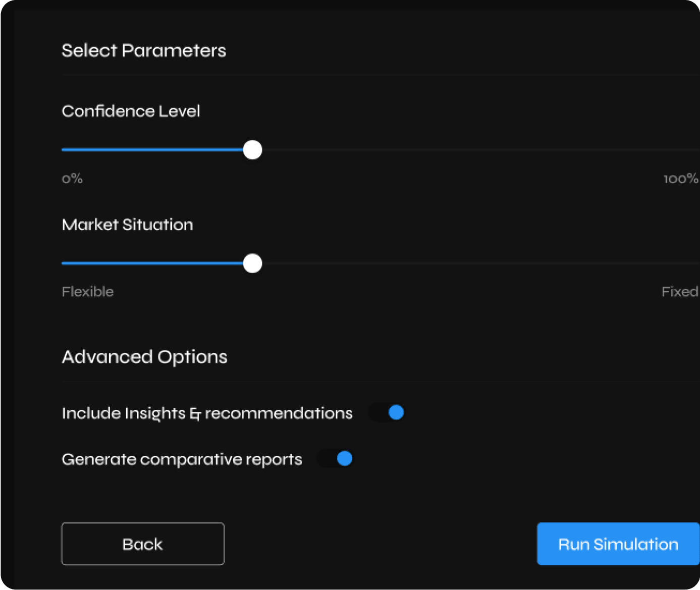The width and height of the screenshot is (700, 590).
Task: Click the Include Insights & recommendations label text
Action: (x=207, y=413)
